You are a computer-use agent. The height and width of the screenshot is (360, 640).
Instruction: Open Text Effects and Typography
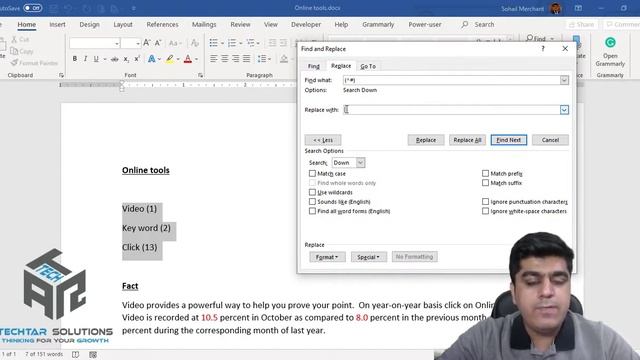point(151,59)
